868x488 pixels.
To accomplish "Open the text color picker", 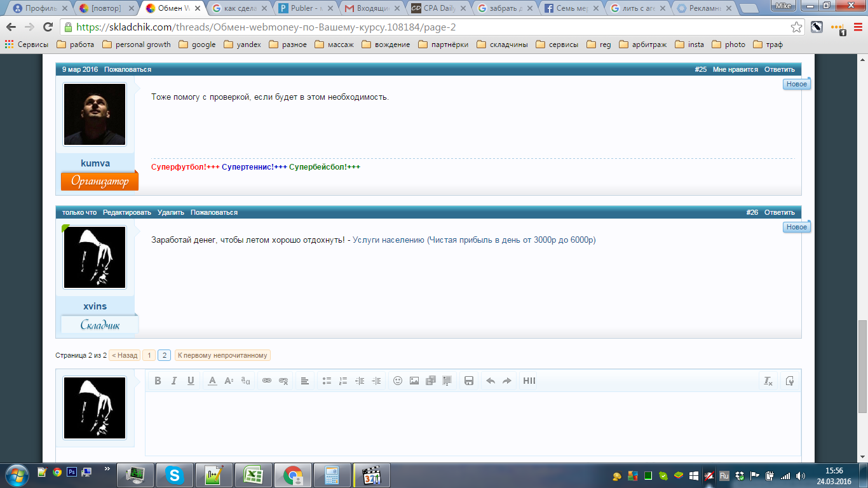I will 212,381.
